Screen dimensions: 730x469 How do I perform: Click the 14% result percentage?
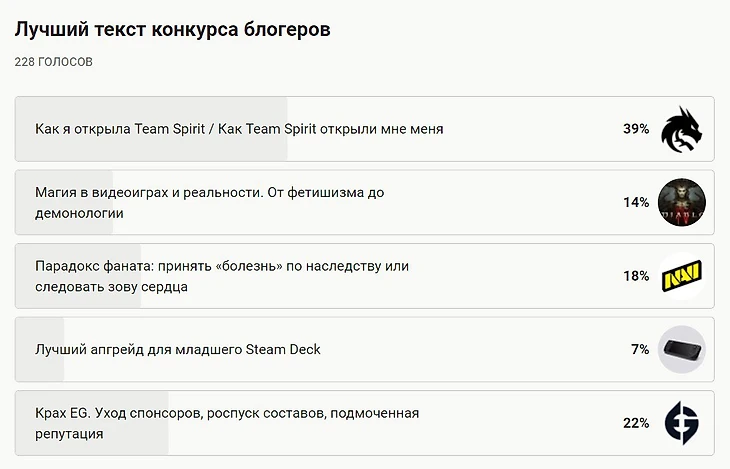(x=636, y=202)
